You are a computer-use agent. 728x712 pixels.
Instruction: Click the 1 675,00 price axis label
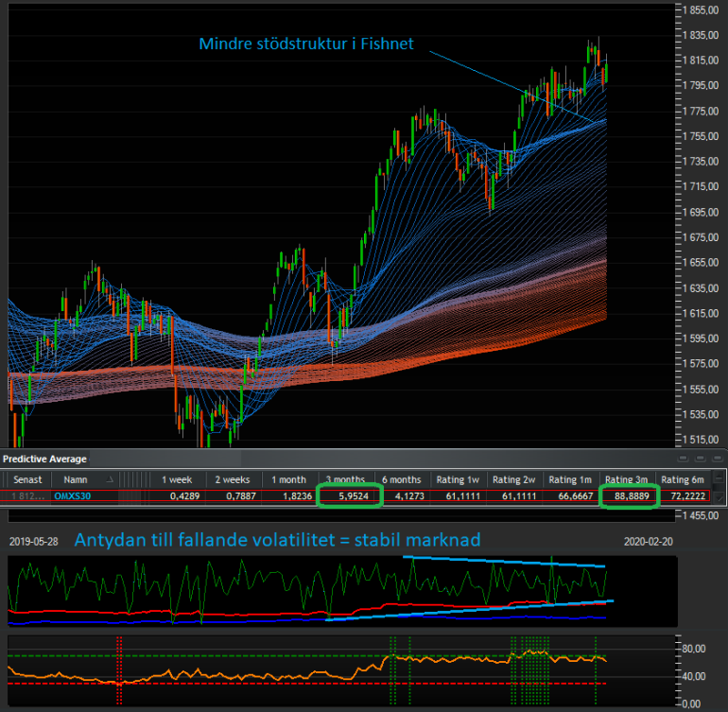coord(701,237)
